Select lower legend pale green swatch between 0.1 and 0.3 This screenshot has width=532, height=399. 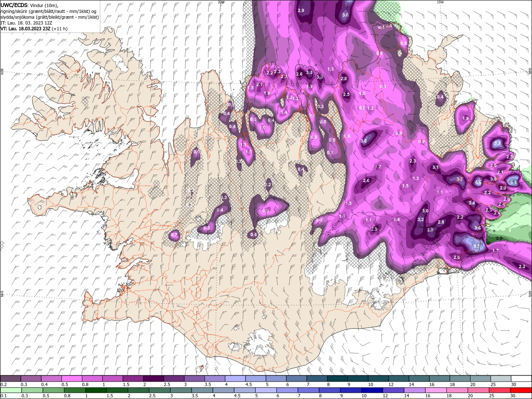[x=11, y=390]
